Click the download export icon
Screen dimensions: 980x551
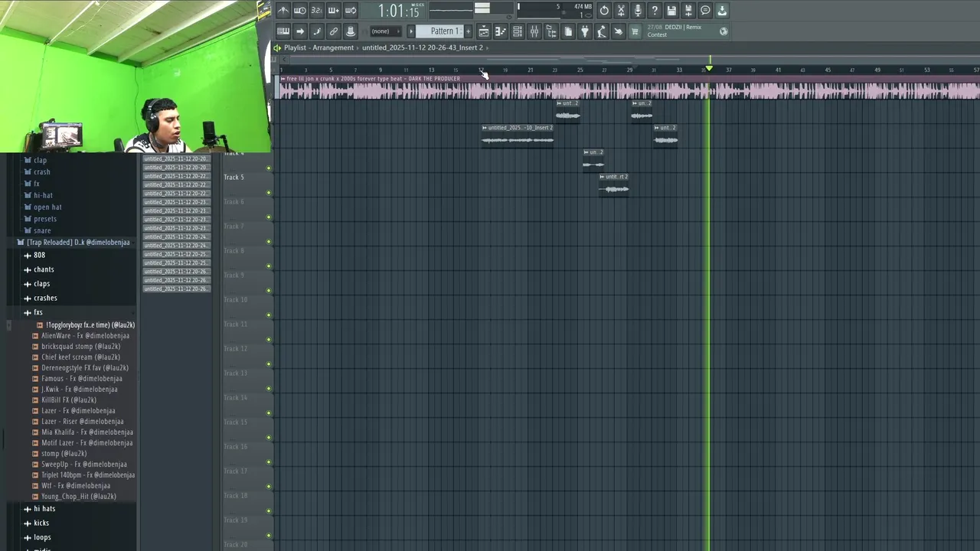click(722, 10)
